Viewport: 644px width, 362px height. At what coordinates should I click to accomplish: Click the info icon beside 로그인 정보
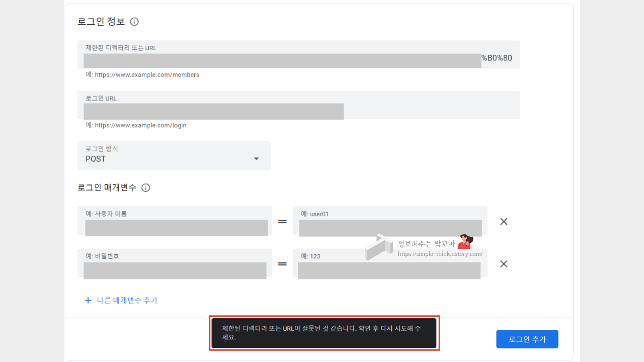coord(134,22)
